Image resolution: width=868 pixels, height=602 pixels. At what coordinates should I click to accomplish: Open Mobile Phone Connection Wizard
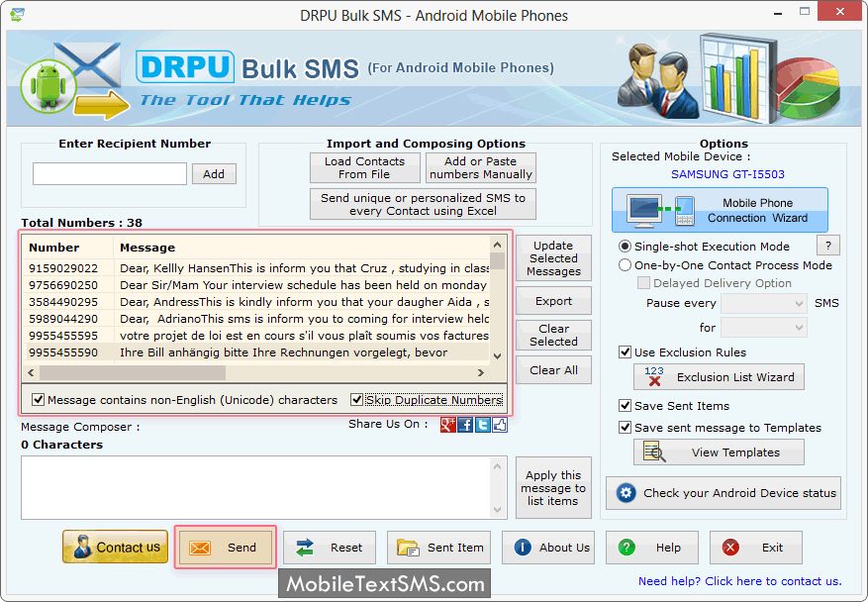[720, 211]
